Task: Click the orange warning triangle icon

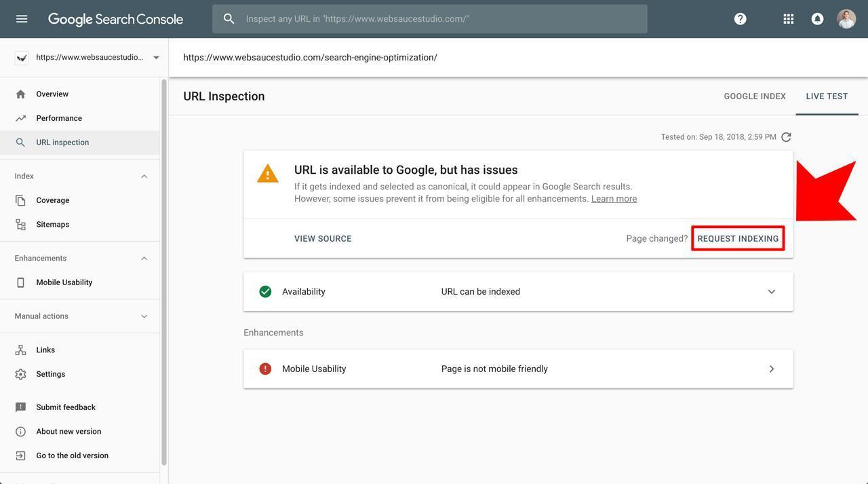Action: click(x=268, y=174)
